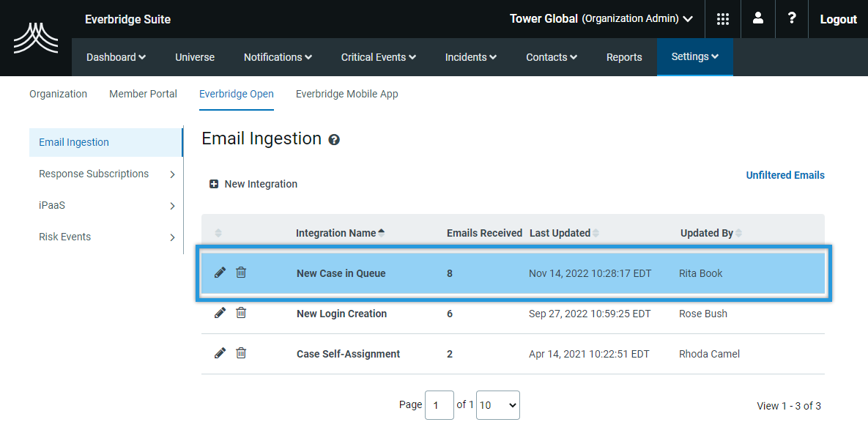Logout of Everbridge Suite
Image resolution: width=868 pixels, height=444 pixels.
(x=837, y=19)
